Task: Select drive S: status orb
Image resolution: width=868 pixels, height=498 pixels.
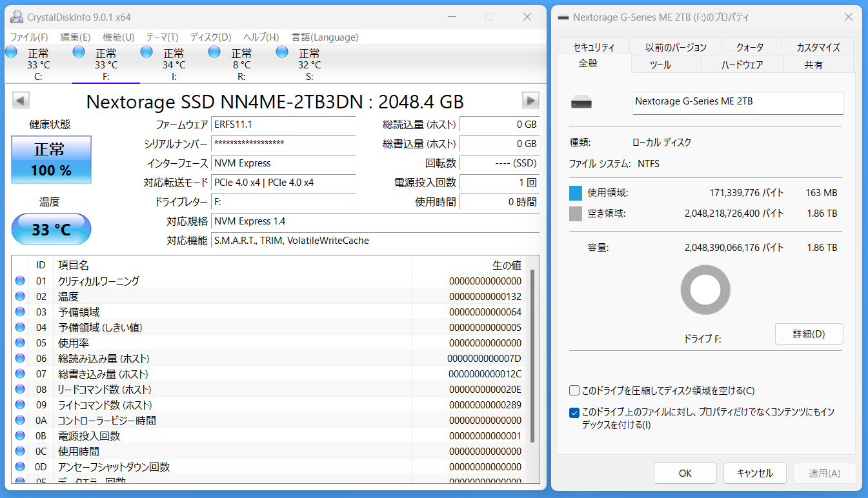Action: (x=282, y=52)
